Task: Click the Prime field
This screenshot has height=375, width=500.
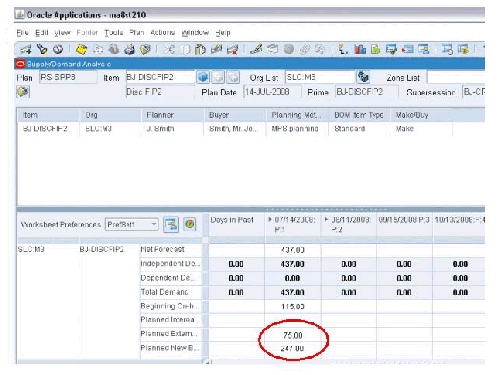Action: click(x=366, y=92)
